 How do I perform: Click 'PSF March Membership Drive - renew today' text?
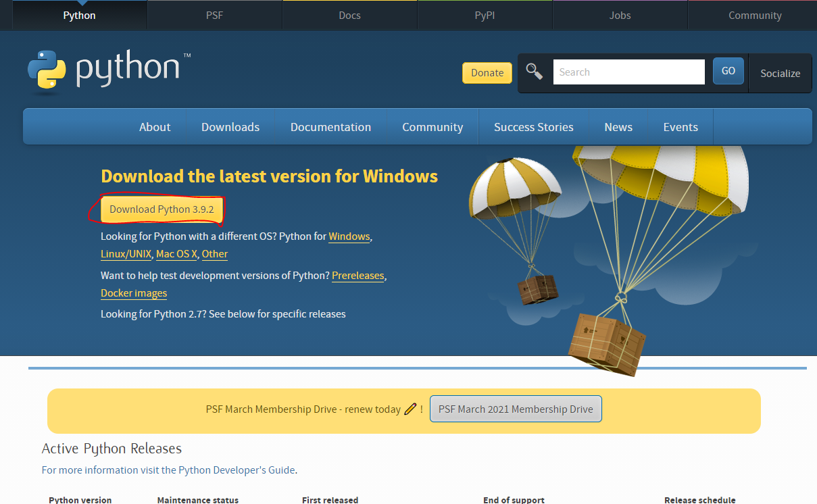pos(303,409)
